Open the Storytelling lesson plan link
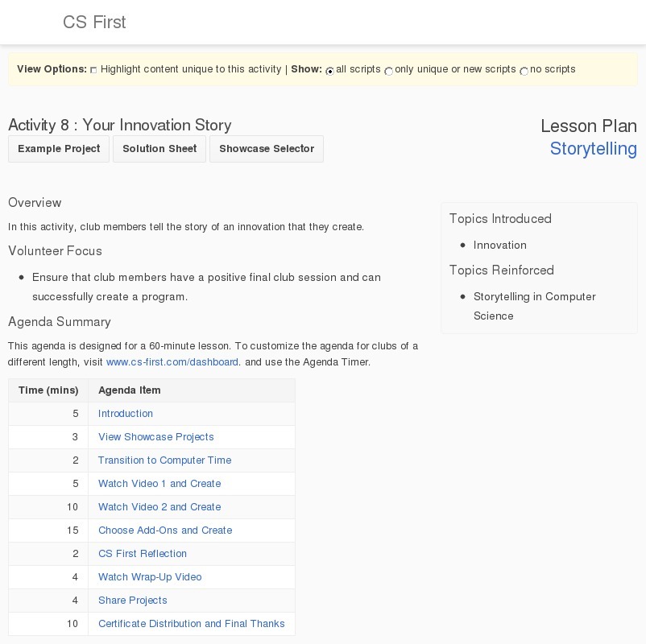This screenshot has height=644, width=646. click(x=593, y=149)
